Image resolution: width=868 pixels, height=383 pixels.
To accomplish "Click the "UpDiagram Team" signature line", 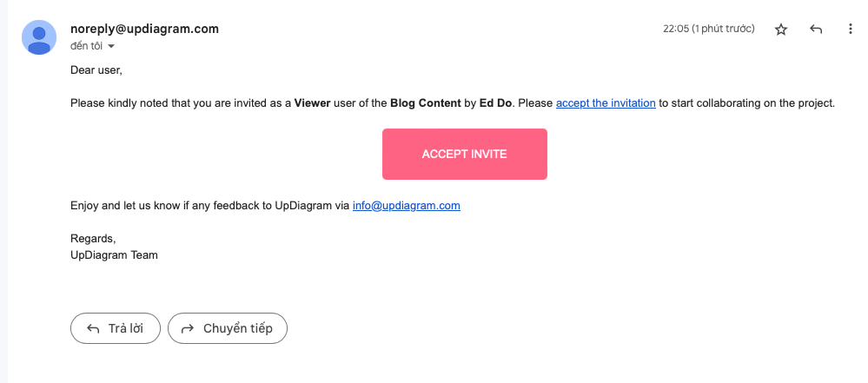I will [114, 255].
